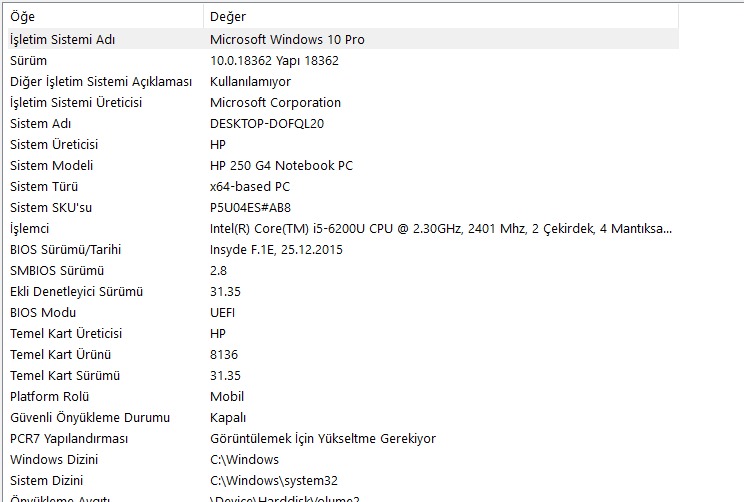Click the Intel Core i5-6200U CPU value
This screenshot has height=502, width=744.
point(441,229)
